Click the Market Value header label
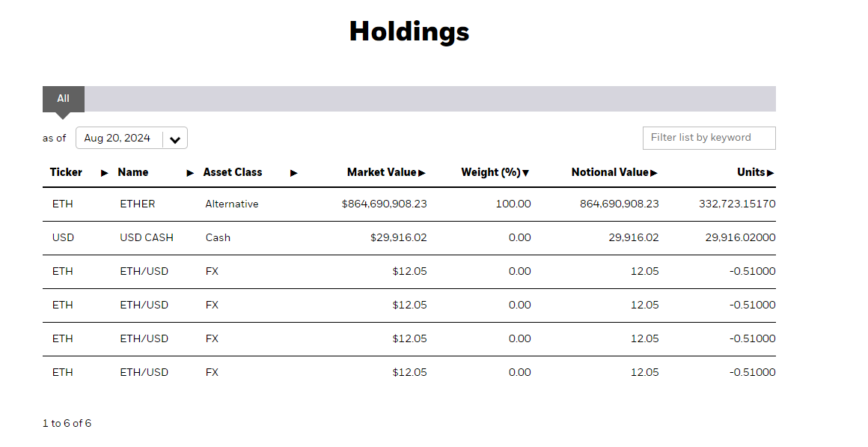868x447 pixels. tap(382, 172)
